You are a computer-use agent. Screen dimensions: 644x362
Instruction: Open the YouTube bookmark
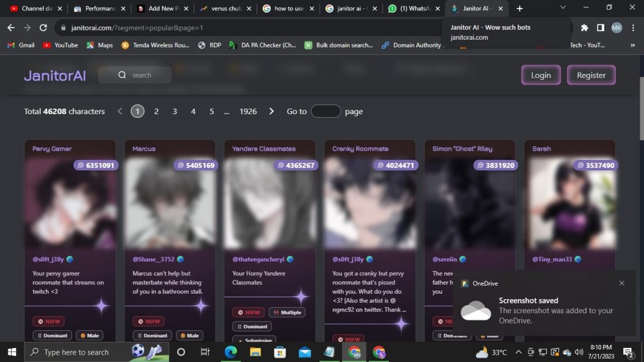[x=60, y=45]
